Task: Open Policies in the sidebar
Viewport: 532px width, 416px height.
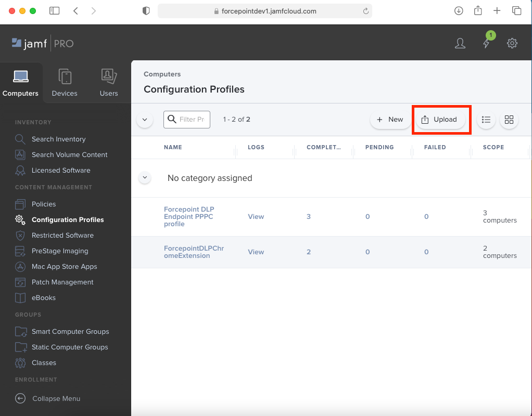Action: [44, 204]
